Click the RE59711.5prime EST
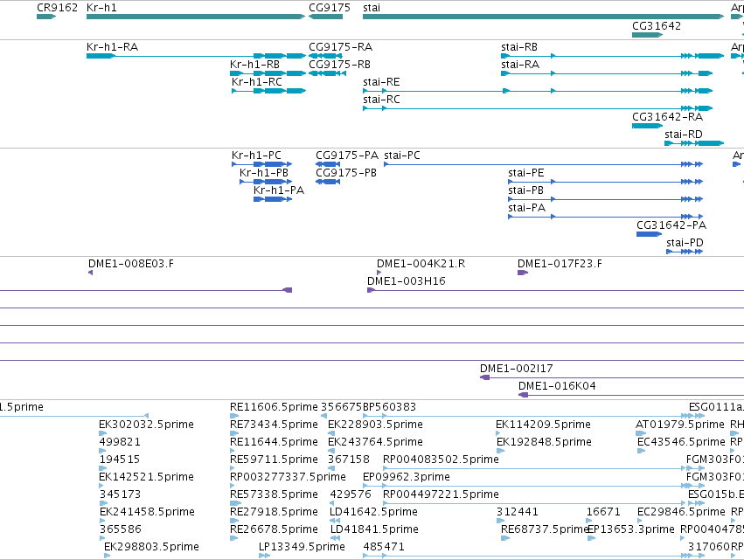This screenshot has width=744, height=560. (x=234, y=468)
